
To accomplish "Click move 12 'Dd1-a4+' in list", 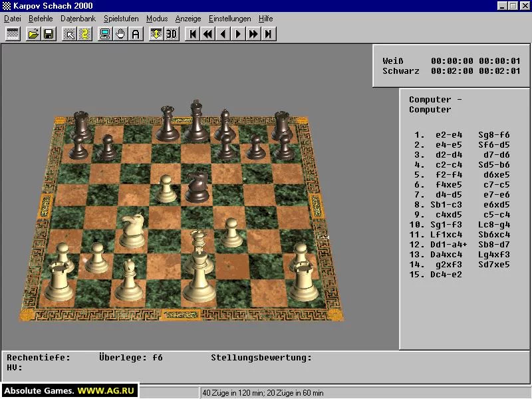I will [x=448, y=245].
